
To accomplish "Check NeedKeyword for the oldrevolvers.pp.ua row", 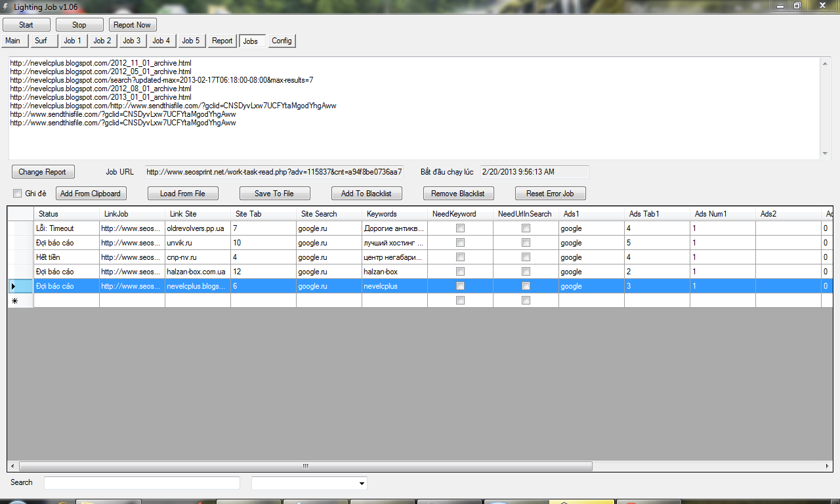I will 460,228.
